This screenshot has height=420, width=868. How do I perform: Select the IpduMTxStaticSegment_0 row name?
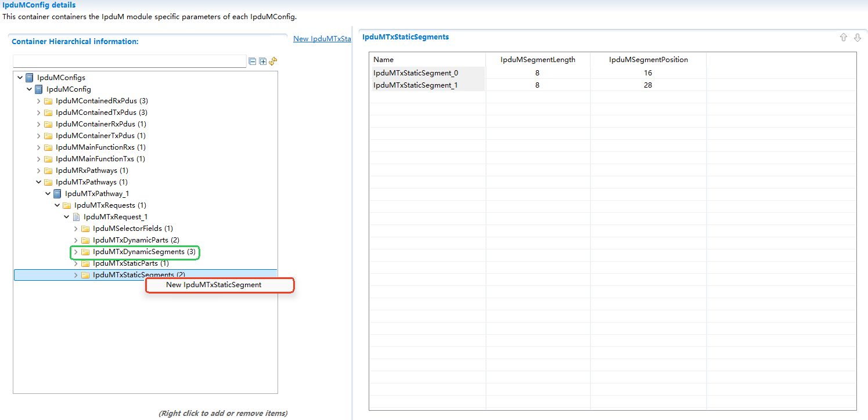coord(416,73)
